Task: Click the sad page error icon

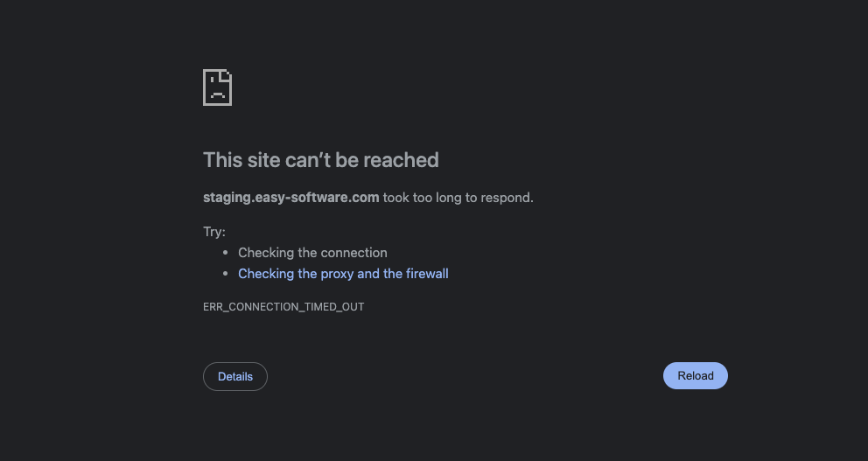Action: tap(218, 87)
